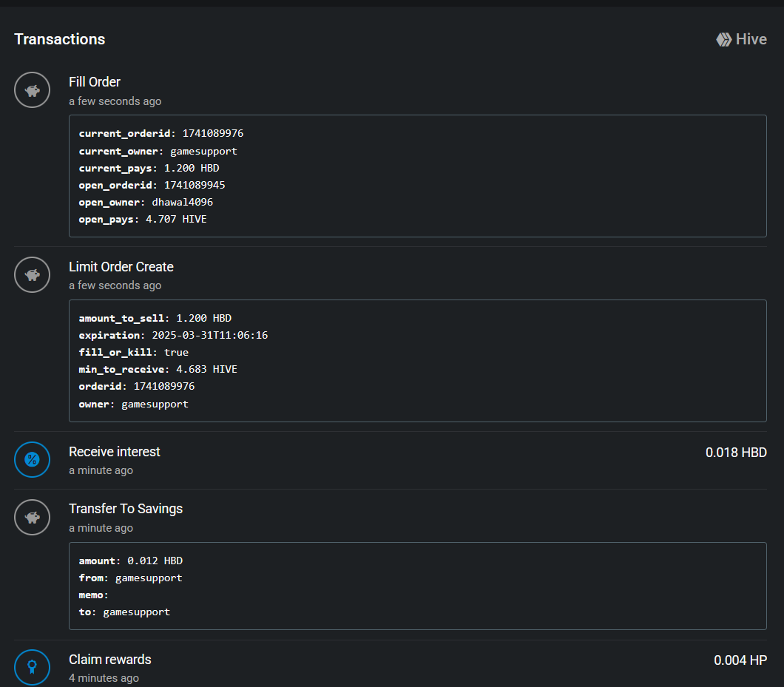Click the Transactions heading
The height and width of the screenshot is (687, 784).
coord(59,39)
